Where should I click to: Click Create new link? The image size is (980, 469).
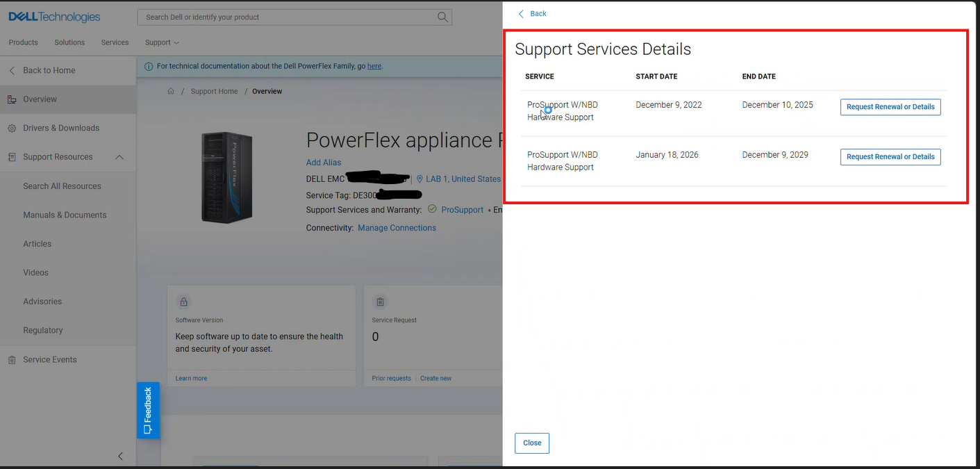435,379
